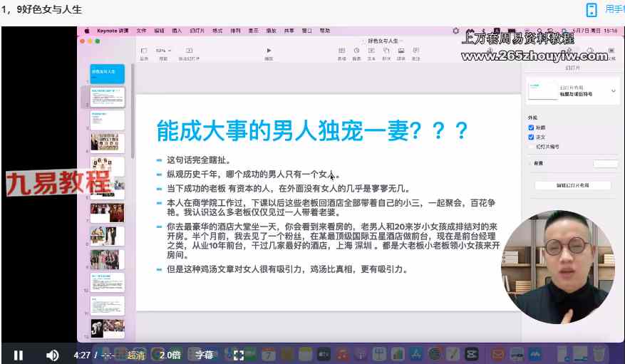625x364 pixels.
Task: Open the Shape (形状) toolbar icon
Action: click(386, 51)
